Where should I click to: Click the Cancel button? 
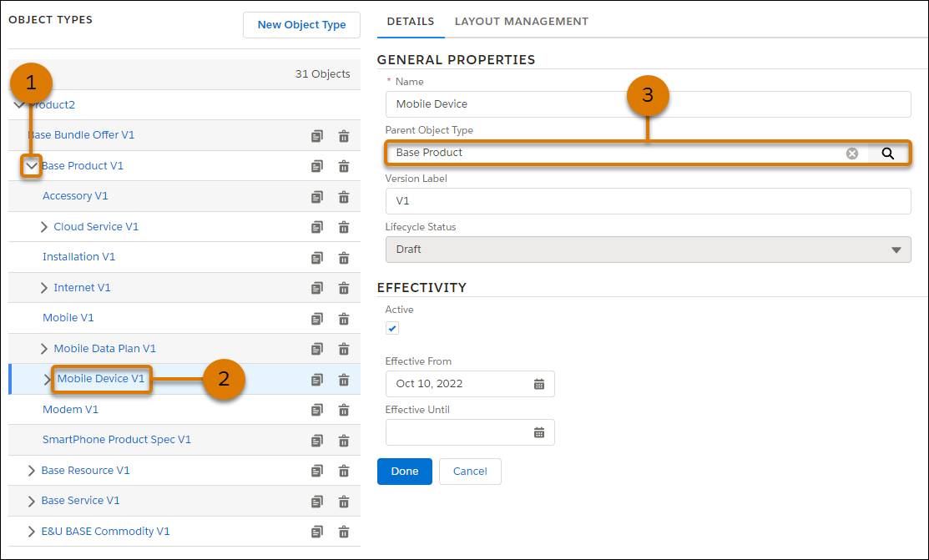470,472
